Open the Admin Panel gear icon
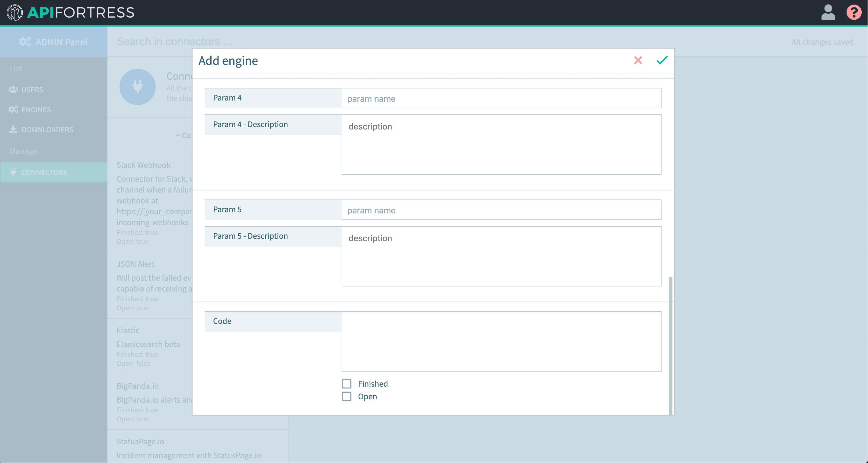 point(24,42)
